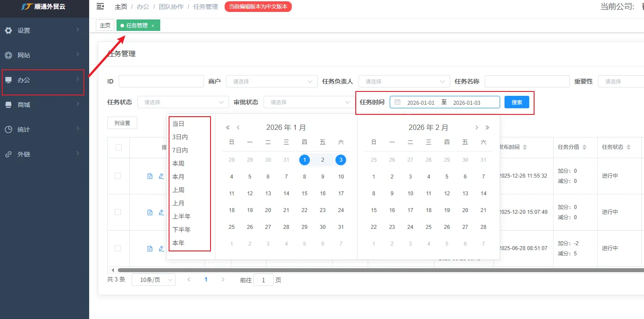Open the 10条/页 page size dropdown

point(153,280)
